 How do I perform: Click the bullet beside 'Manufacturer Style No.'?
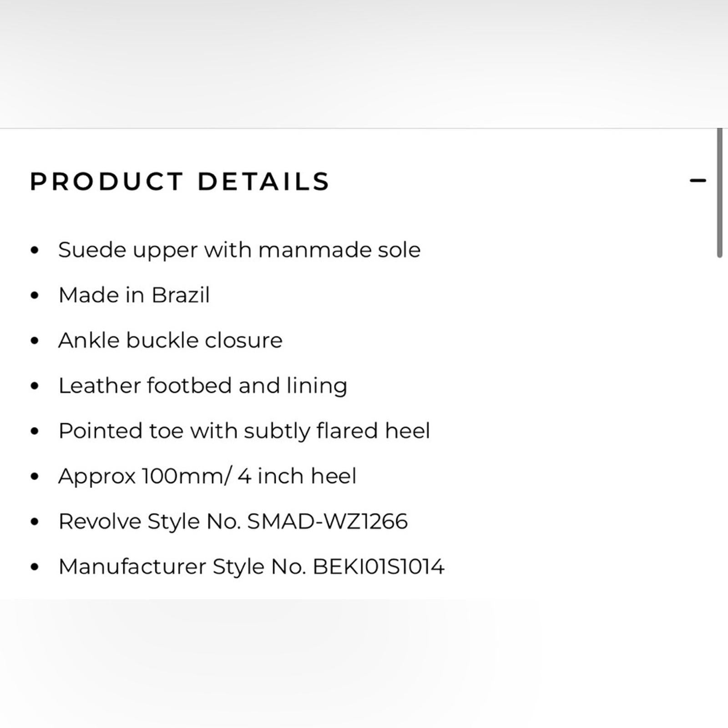coord(35,567)
